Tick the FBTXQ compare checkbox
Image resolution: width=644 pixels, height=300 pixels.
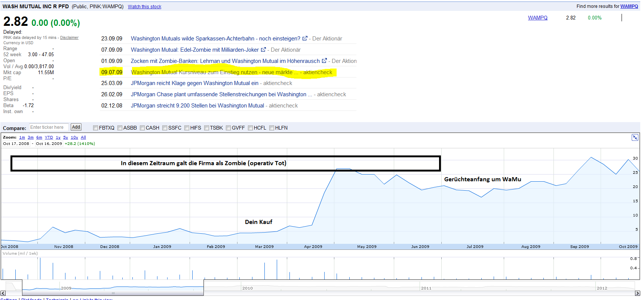(95, 128)
